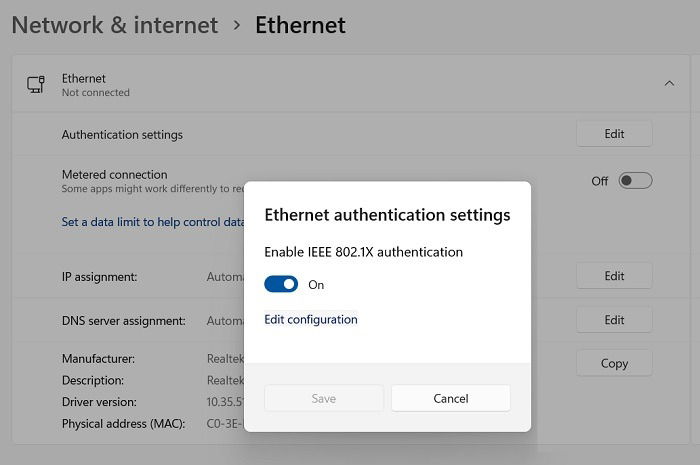The image size is (700, 465).
Task: Go back to Network & internet breadcrumb
Action: [115, 25]
